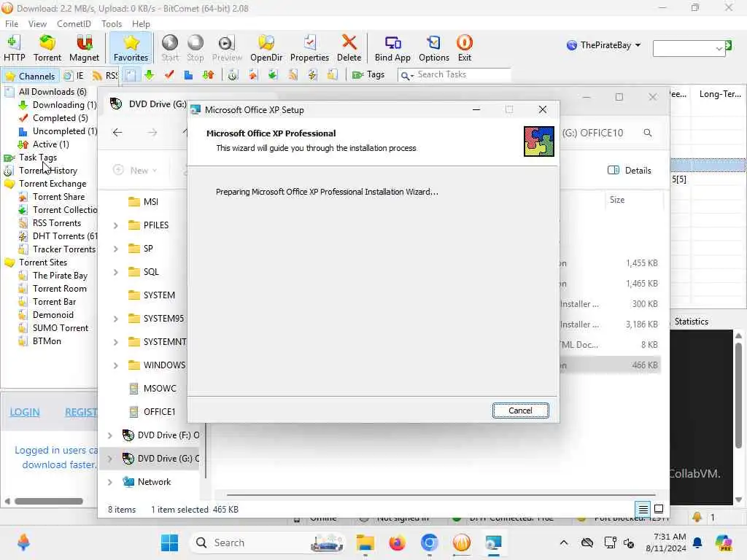Expand the SYSTEM95 folder in tree
The image size is (747, 560).
coord(116,319)
